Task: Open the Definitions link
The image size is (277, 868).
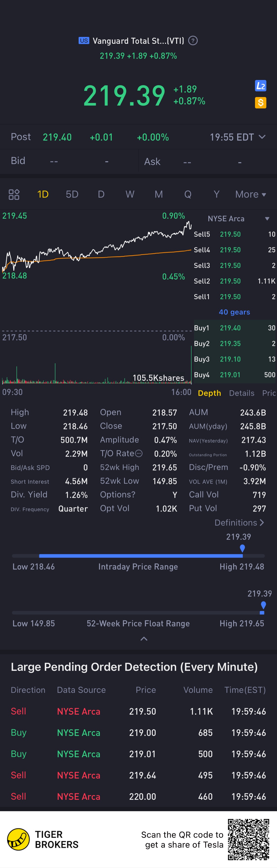Action: [x=239, y=523]
